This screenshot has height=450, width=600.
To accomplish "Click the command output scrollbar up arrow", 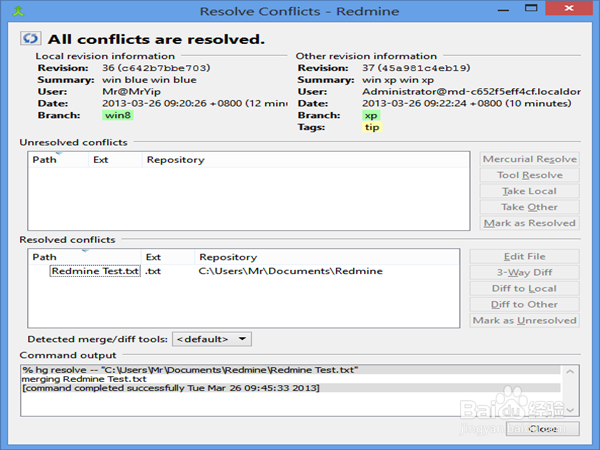I will [570, 371].
